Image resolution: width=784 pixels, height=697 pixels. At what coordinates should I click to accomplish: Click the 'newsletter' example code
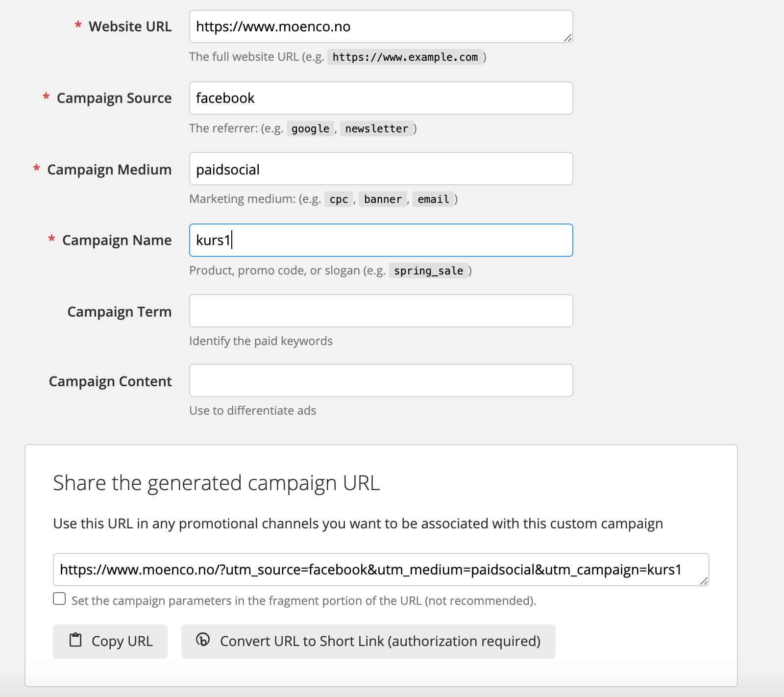(377, 128)
